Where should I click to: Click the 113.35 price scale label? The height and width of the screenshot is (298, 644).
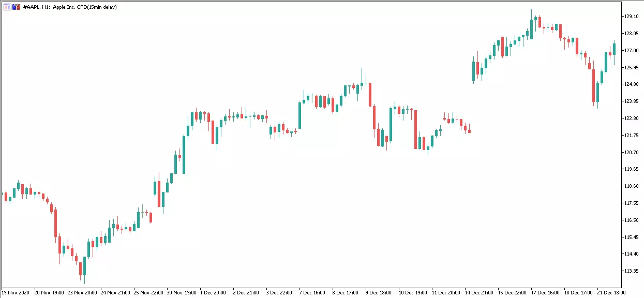pos(632,271)
